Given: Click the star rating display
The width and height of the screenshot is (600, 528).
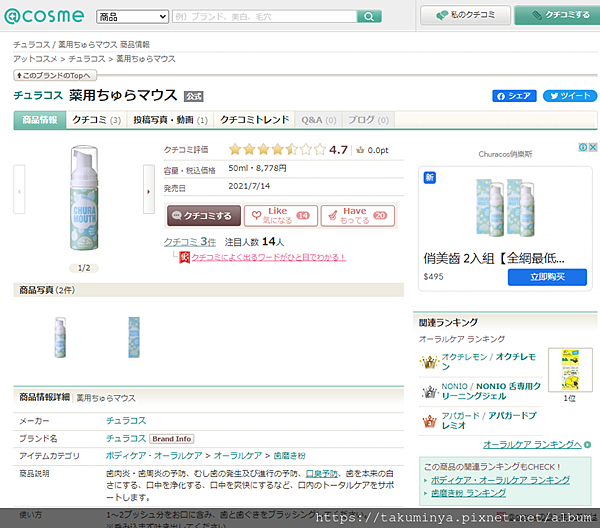Looking at the screenshot, I should click(x=277, y=149).
